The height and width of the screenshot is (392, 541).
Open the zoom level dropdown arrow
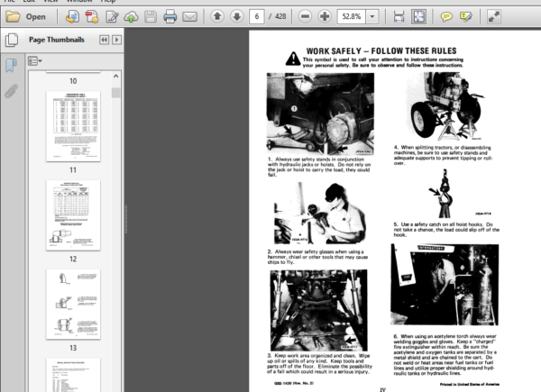[x=372, y=16]
